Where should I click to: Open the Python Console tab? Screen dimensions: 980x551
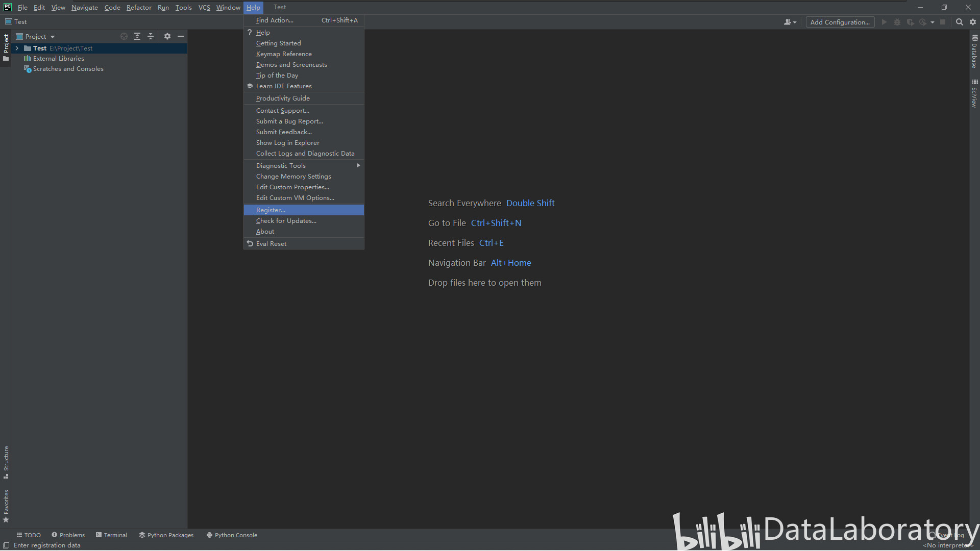tap(232, 535)
